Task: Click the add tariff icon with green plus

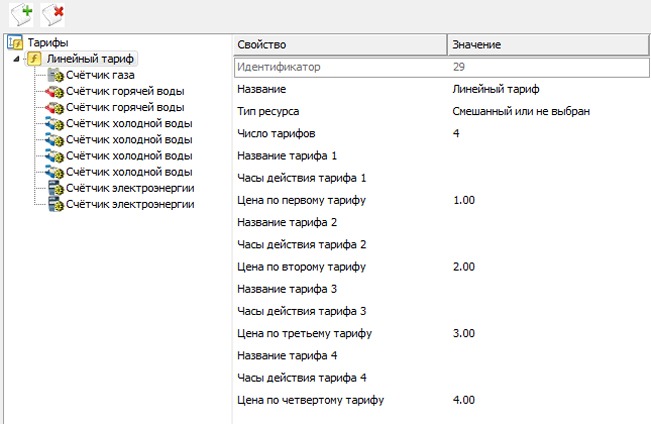Action: point(20,13)
